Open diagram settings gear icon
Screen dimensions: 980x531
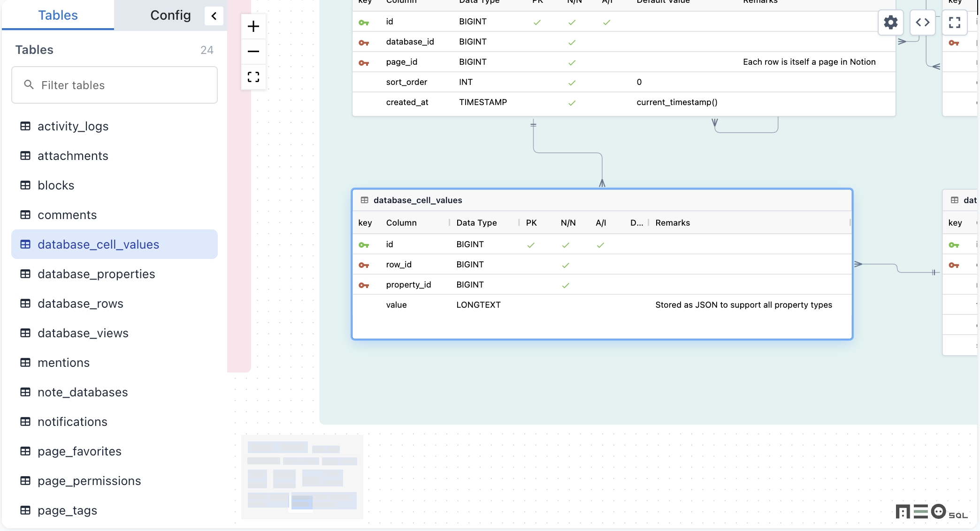point(890,22)
